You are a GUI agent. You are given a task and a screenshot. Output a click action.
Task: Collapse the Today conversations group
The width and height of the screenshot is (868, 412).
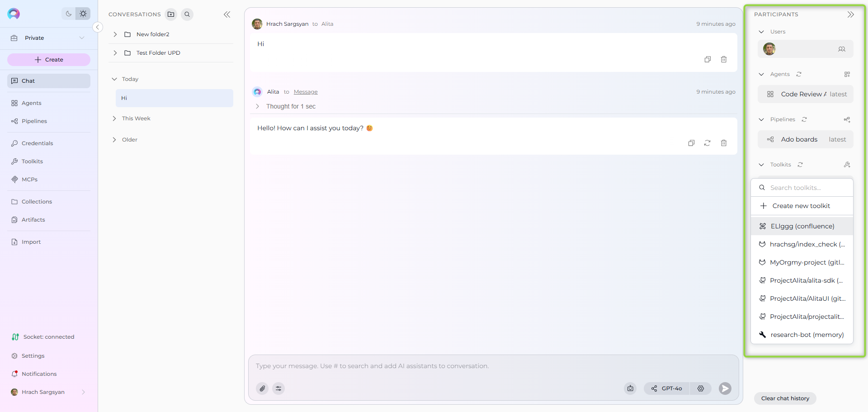(114, 79)
